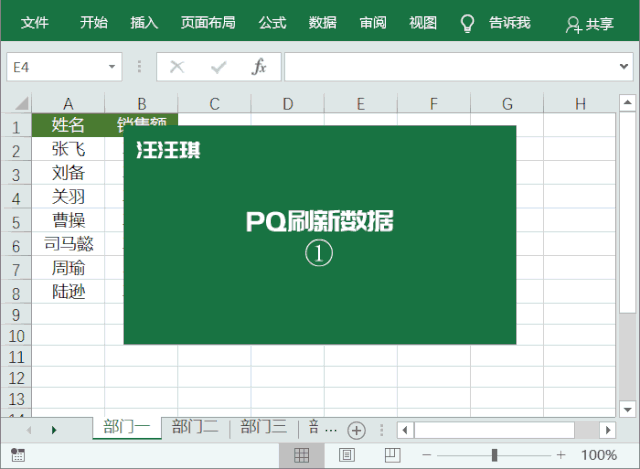
Task: Click the sheet navigation left arrow
Action: click(x=29, y=430)
